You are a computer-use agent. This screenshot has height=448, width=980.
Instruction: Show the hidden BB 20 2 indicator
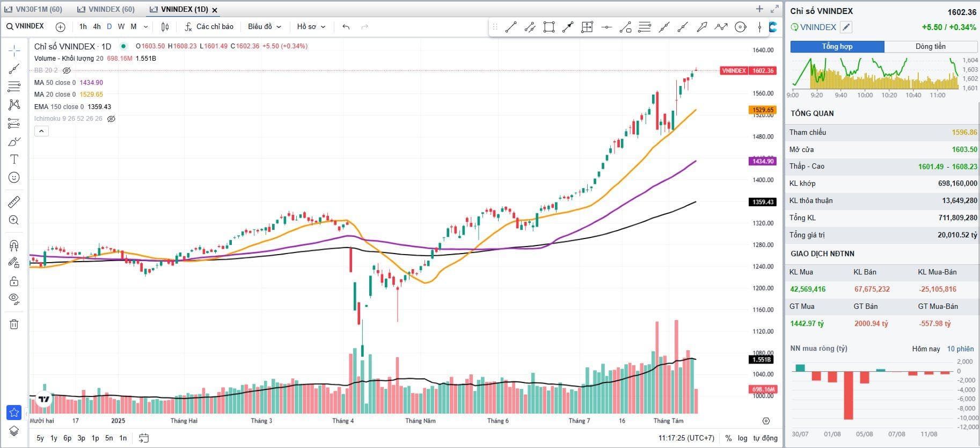(x=67, y=70)
